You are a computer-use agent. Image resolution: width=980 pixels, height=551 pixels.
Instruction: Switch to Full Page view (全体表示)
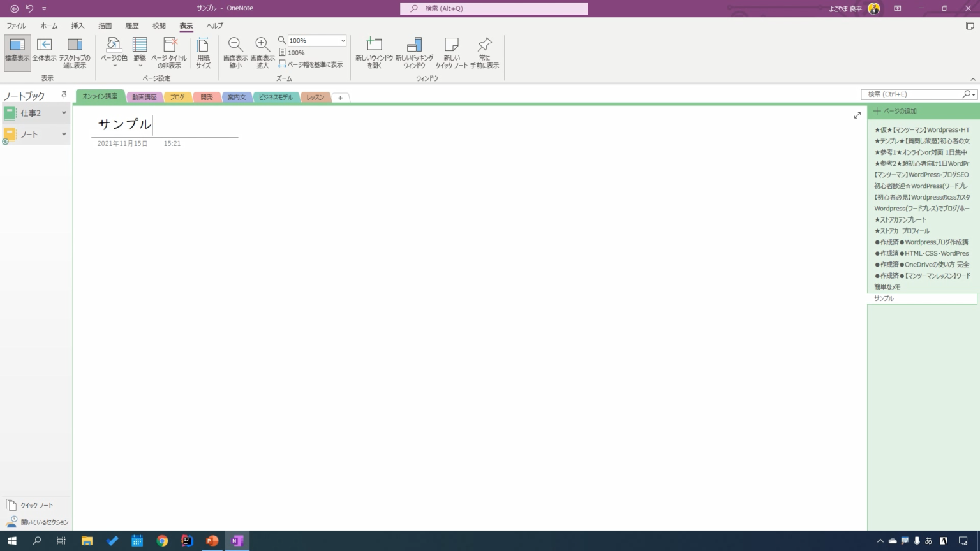[44, 45]
